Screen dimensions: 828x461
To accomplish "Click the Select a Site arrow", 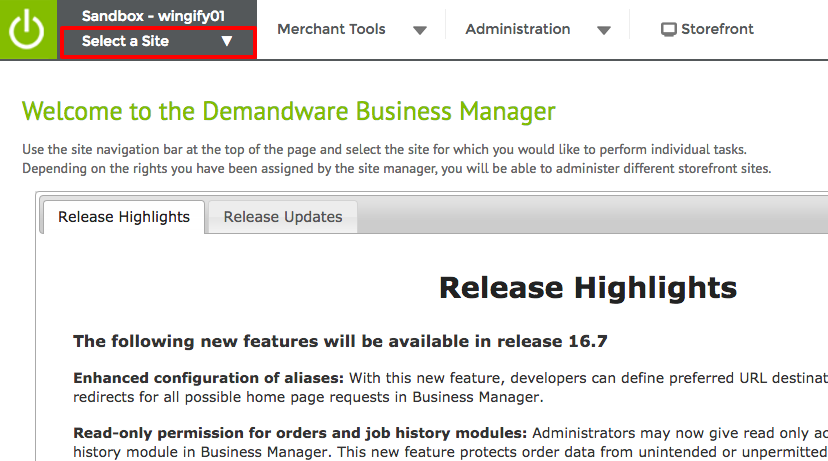I will pos(227,41).
